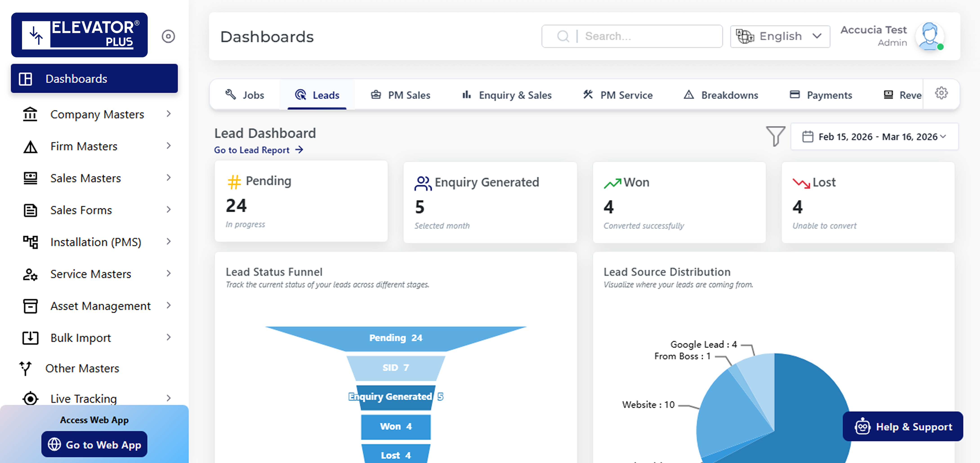Click the Installation (PMS) hierarchy icon
This screenshot has width=980, height=463.
tap(30, 242)
